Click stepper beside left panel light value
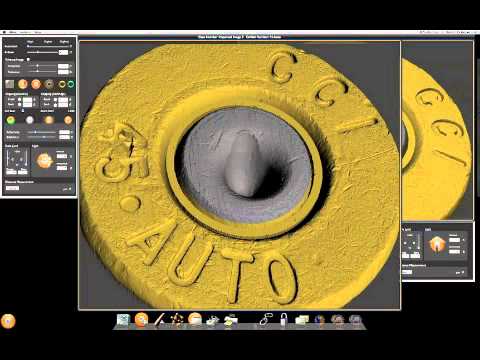This screenshot has width=480, height=360. [x=71, y=156]
